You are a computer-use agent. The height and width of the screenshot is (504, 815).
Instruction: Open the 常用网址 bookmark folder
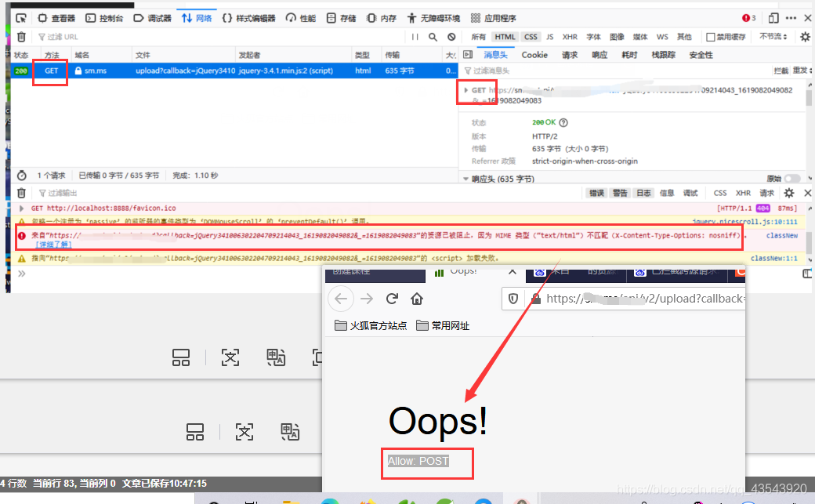point(443,326)
